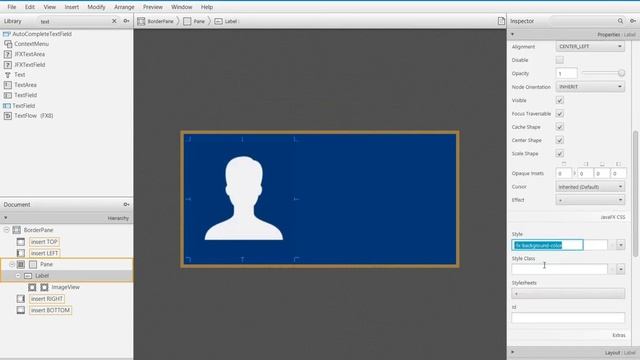
Task: Open the Library panel options menu
Action: (127, 21)
